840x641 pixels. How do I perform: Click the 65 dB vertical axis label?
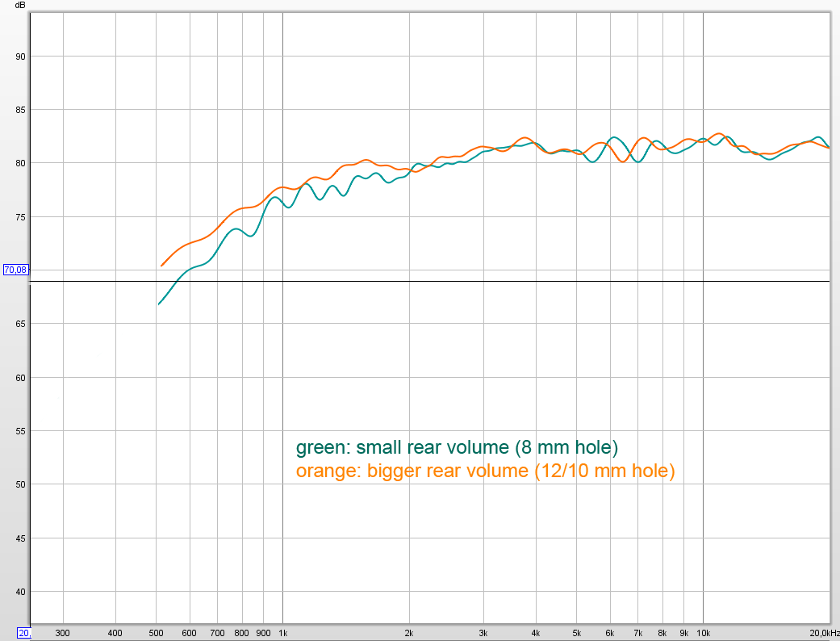pyautogui.click(x=20, y=325)
